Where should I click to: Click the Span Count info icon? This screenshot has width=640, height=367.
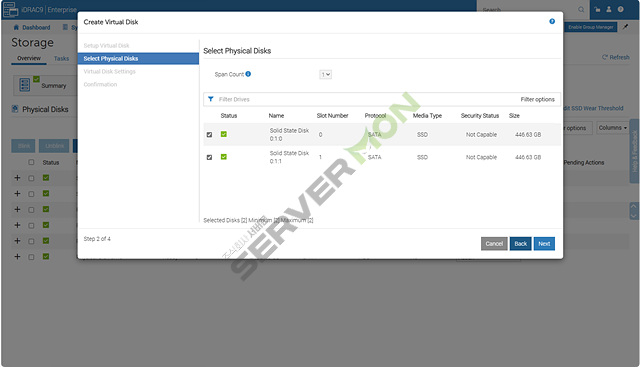(x=248, y=74)
